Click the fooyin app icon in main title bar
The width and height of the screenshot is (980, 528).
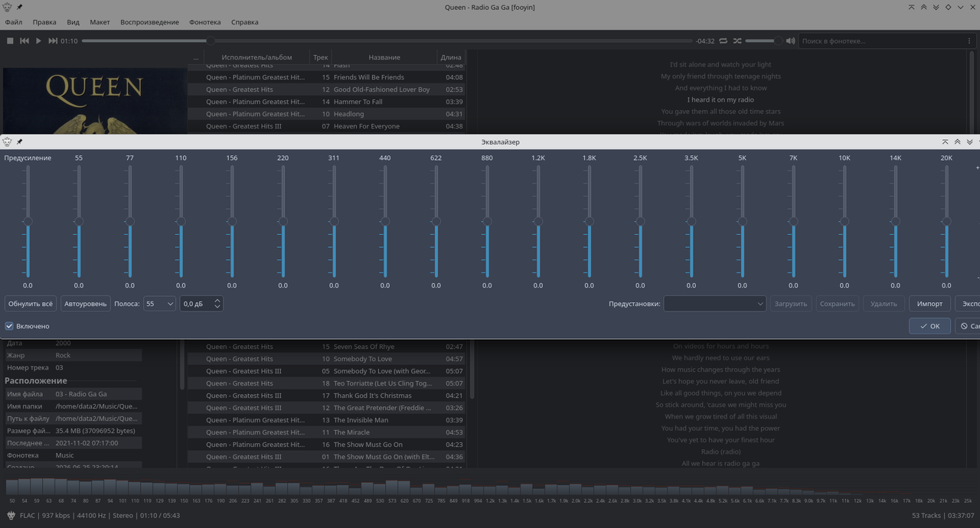7,7
